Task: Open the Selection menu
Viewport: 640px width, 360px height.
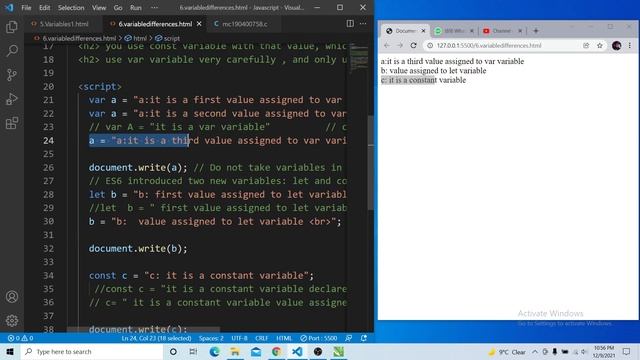Action: [71, 7]
